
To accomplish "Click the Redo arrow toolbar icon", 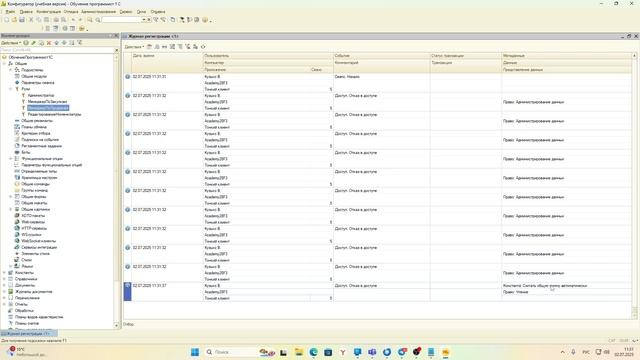I will [x=80, y=20].
